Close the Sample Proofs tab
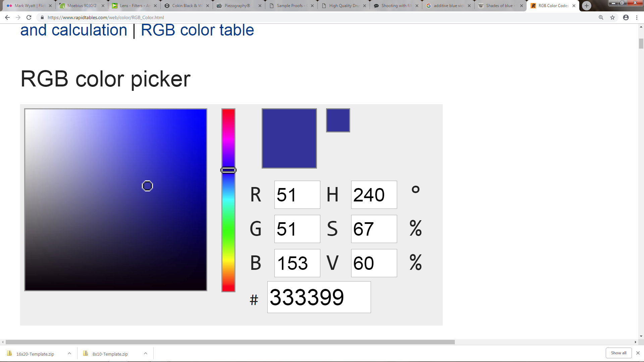Screen dimensions: 644x362 (312, 6)
